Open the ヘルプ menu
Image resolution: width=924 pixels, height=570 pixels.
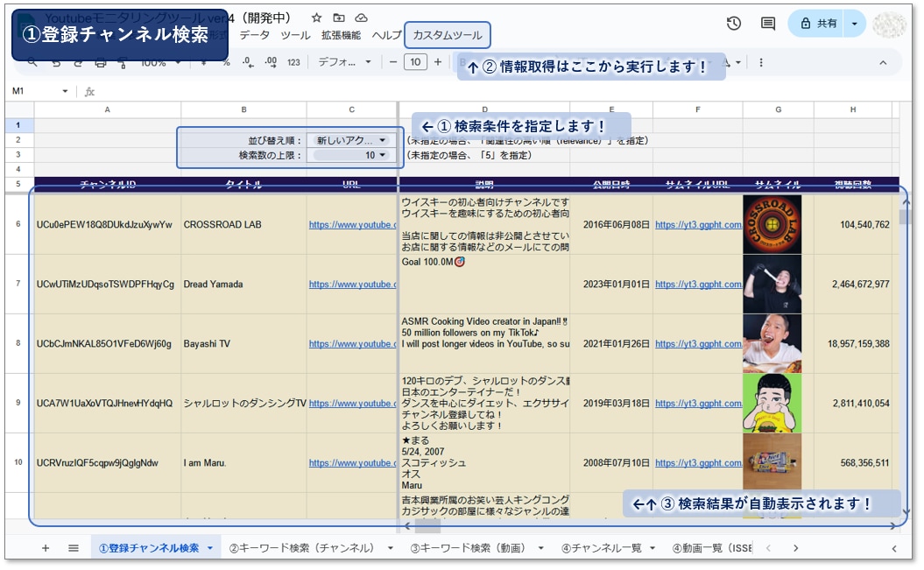point(386,35)
